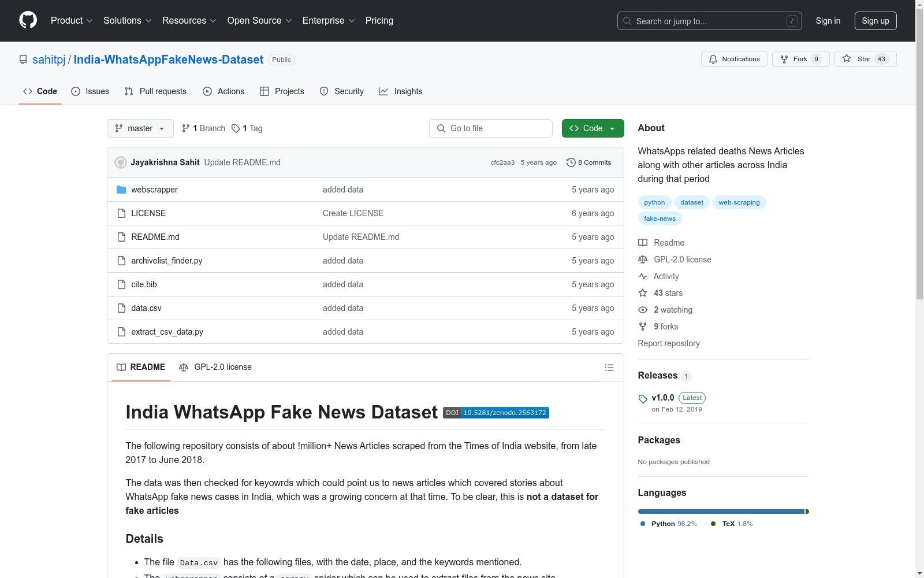Click the webscrapper folder icon
Viewport: 924px width, 578px height.
(x=121, y=190)
